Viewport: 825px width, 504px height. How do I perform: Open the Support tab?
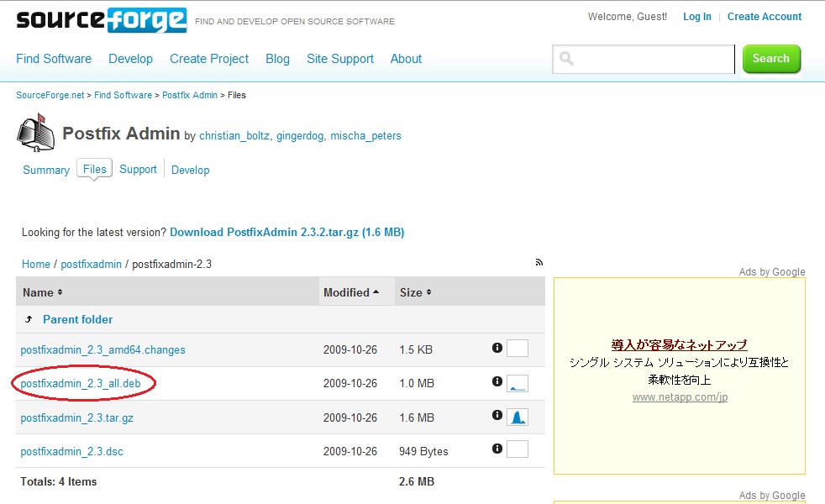pos(138,169)
